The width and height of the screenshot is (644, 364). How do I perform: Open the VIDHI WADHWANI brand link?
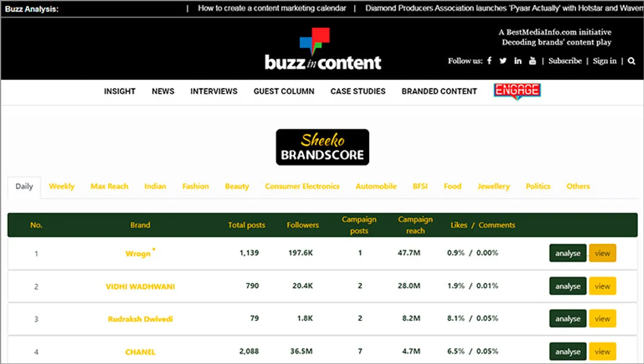click(x=140, y=286)
